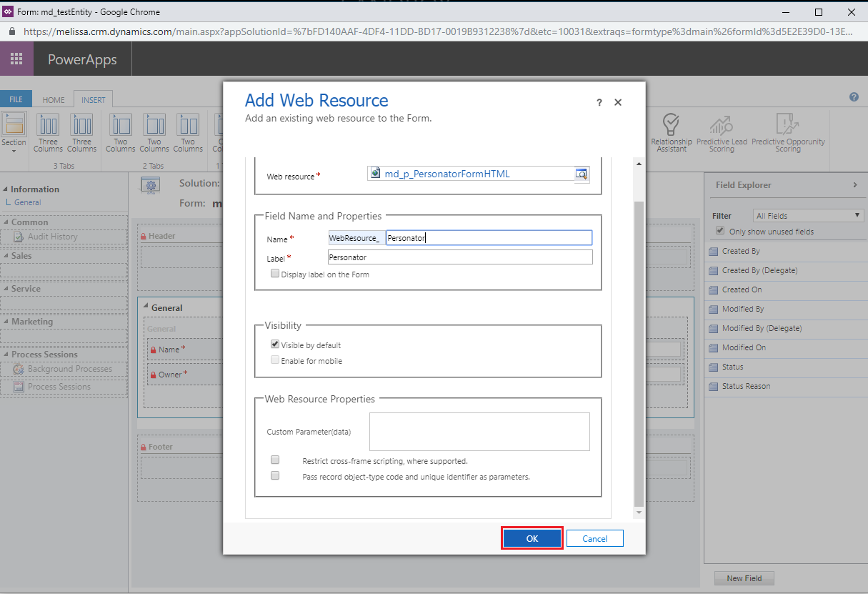Uncheck Visible by default checkbox

pyautogui.click(x=275, y=345)
